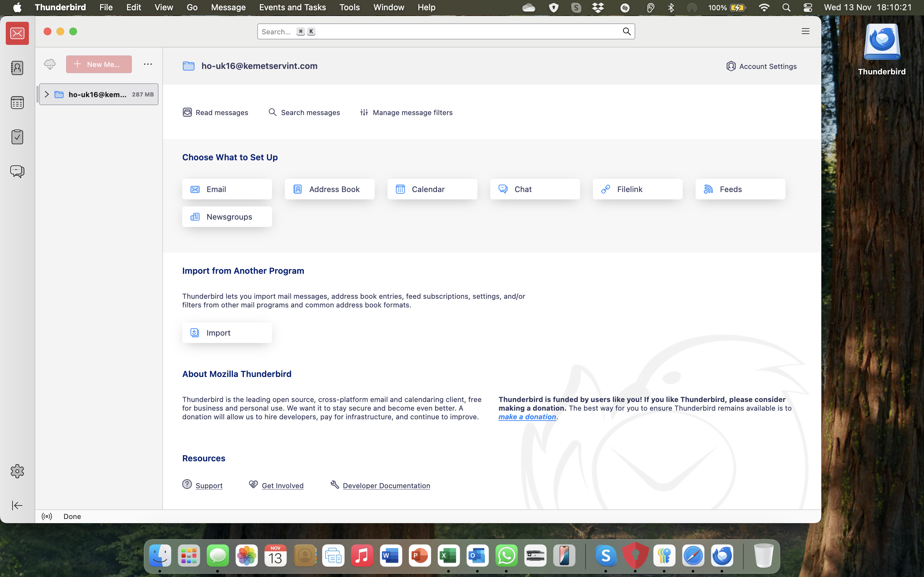Open folder pane options three-dot menu
Image resolution: width=924 pixels, height=577 pixels.
[x=148, y=64]
